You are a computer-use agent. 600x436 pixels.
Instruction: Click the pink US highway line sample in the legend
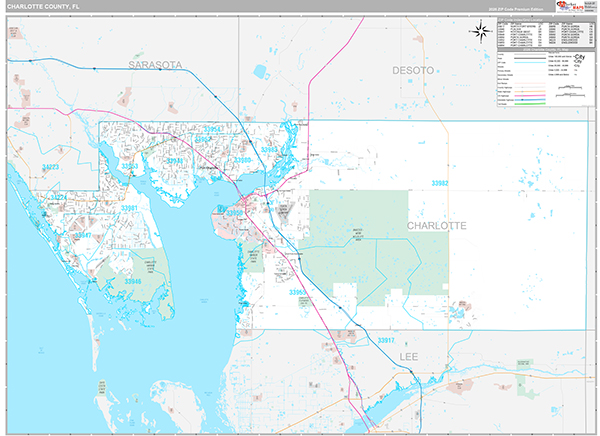point(530,96)
